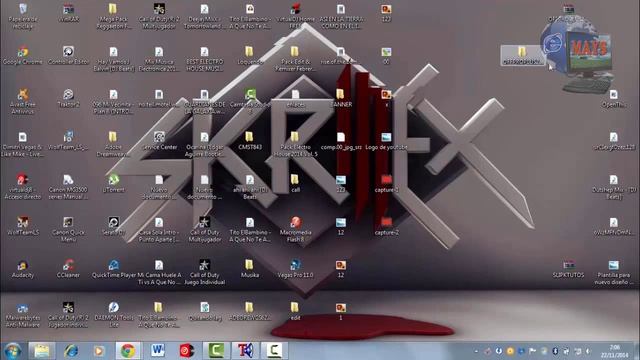Open the Bluetooth tray icon
The width and height of the screenshot is (640, 360).
point(555,351)
